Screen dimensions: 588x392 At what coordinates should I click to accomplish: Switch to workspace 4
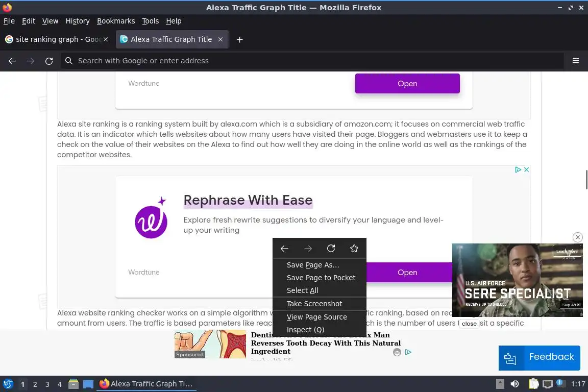[60, 384]
